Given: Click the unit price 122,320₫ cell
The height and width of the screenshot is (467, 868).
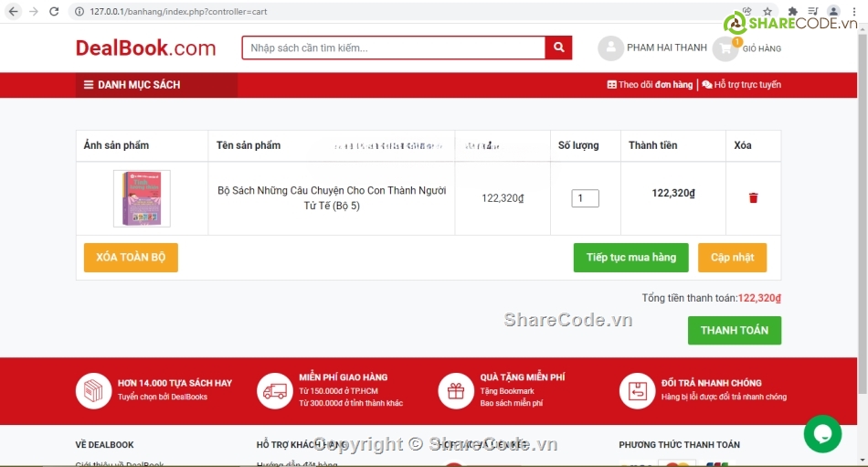Looking at the screenshot, I should (x=503, y=198).
